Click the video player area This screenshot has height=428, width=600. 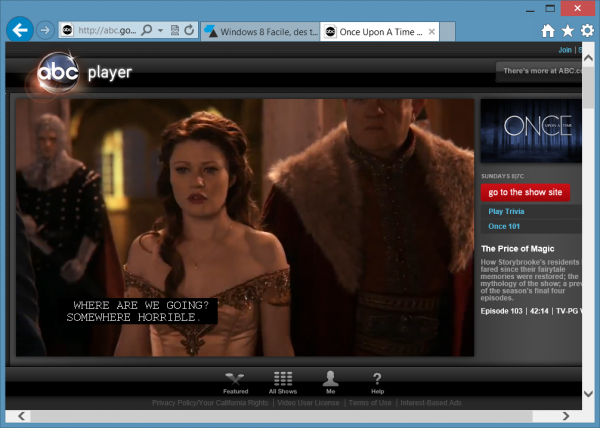(245, 228)
